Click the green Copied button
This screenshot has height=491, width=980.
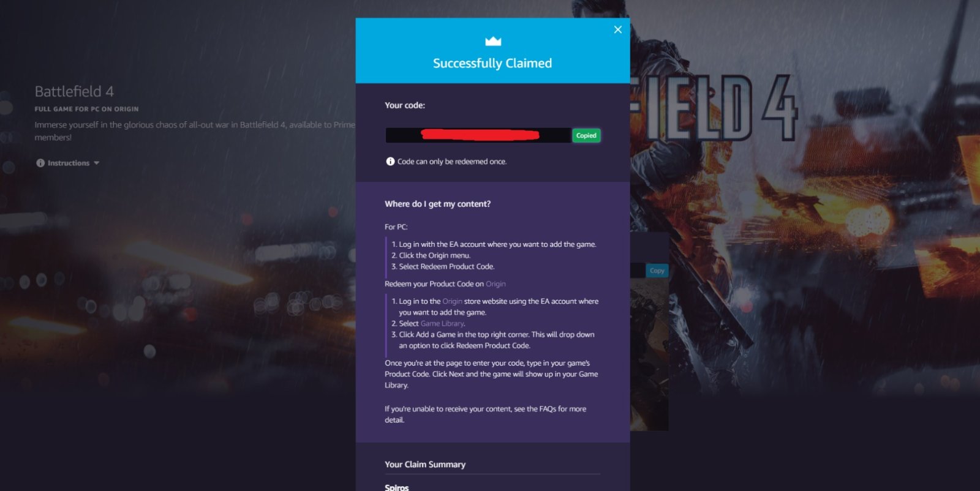coord(586,135)
